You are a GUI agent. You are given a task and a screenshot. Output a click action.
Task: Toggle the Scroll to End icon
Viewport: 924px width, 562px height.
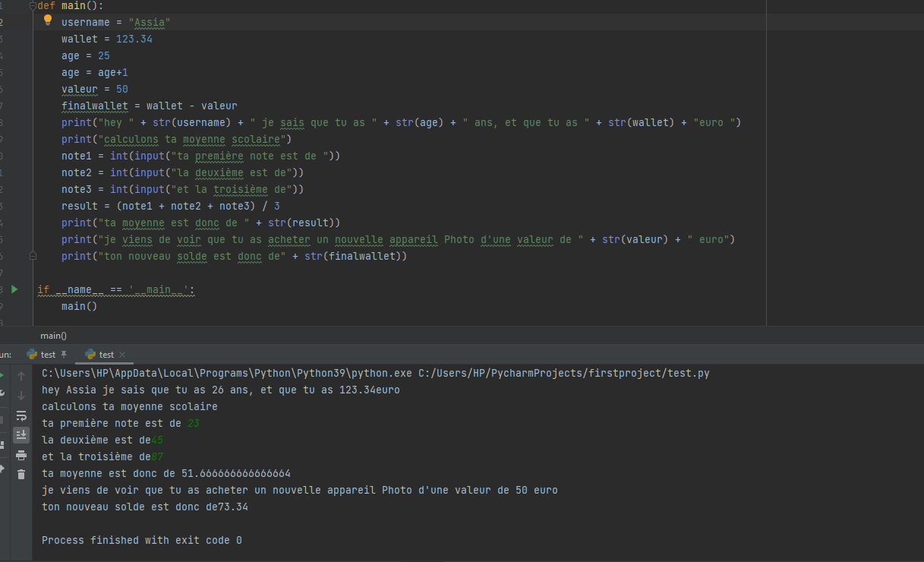pos(21,434)
